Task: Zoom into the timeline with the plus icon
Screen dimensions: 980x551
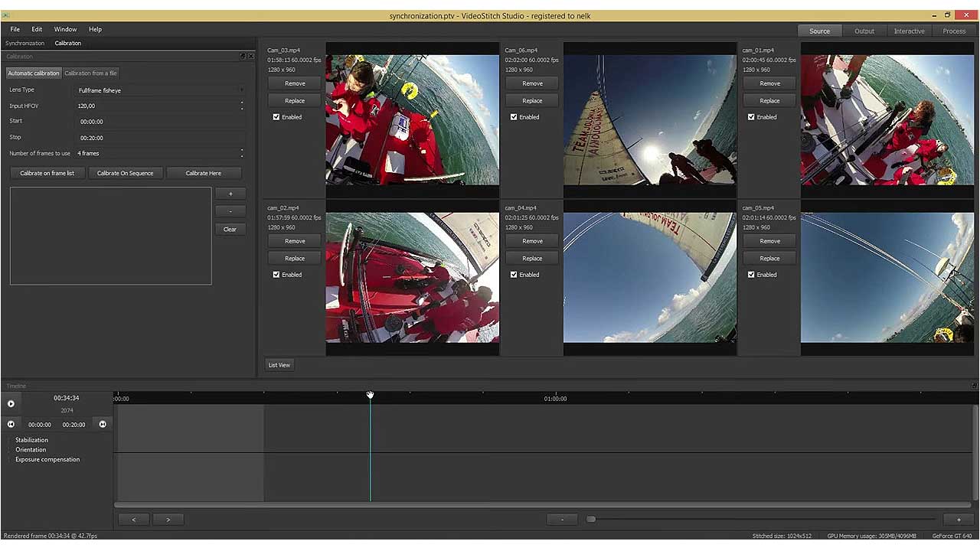Action: tap(959, 520)
